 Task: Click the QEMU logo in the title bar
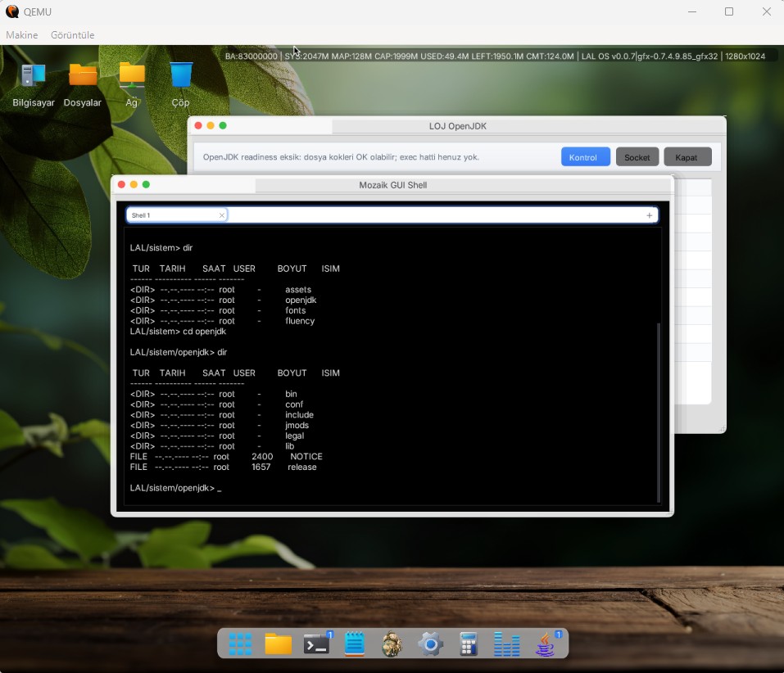point(12,11)
